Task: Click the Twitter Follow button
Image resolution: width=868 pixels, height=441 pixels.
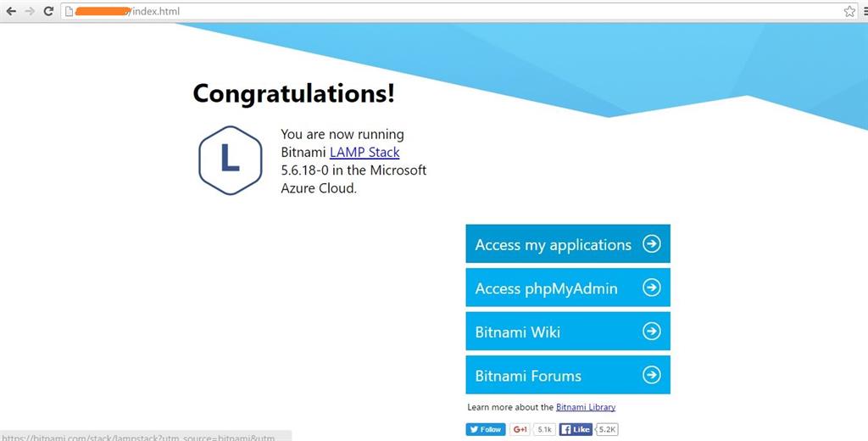Action: 486,429
